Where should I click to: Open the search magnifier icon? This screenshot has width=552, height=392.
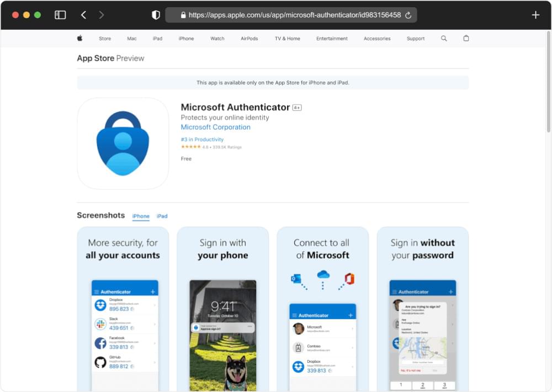444,39
